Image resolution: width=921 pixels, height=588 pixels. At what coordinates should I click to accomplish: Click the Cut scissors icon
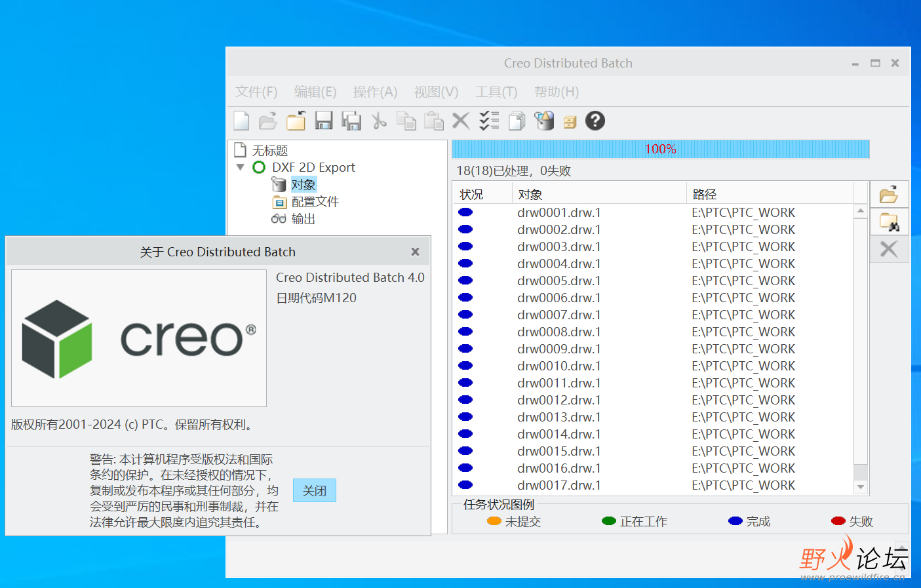(379, 121)
